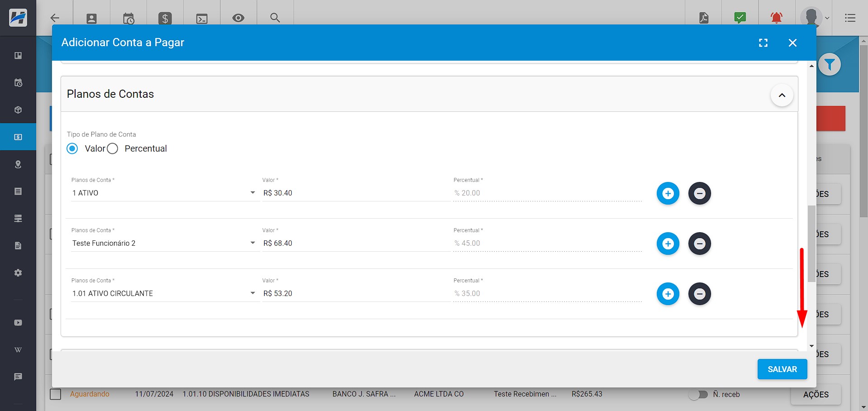Image resolution: width=868 pixels, height=411 pixels.
Task: Open the terminal console icon in the toolbar
Action: click(x=202, y=18)
